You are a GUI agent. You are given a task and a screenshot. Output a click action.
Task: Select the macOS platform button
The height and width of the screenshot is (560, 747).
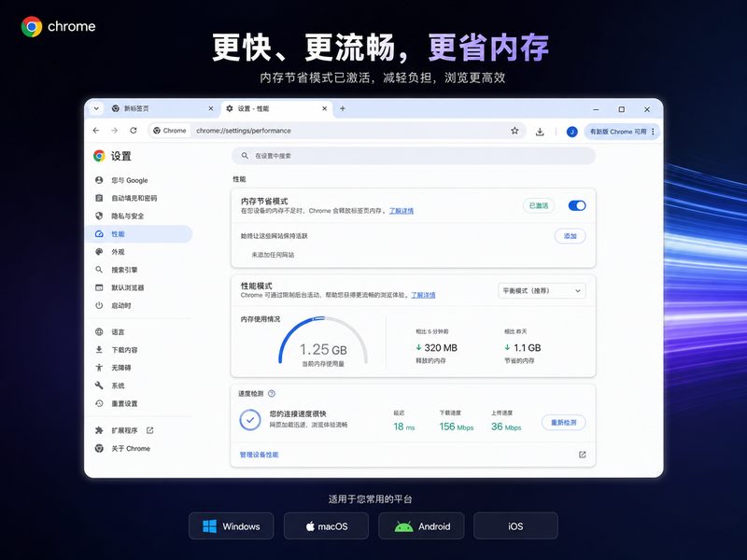tap(326, 526)
